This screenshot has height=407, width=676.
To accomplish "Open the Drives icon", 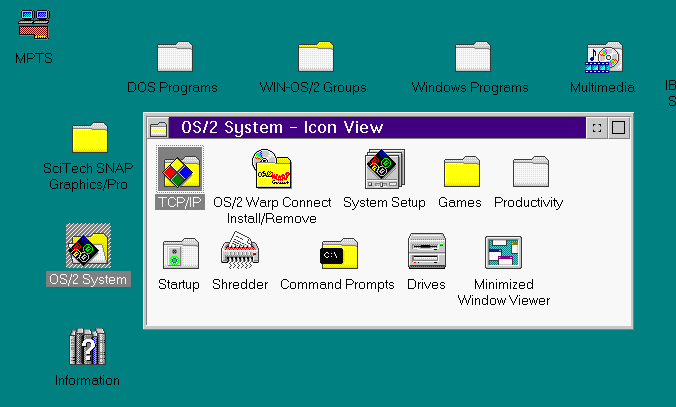I will (x=427, y=251).
